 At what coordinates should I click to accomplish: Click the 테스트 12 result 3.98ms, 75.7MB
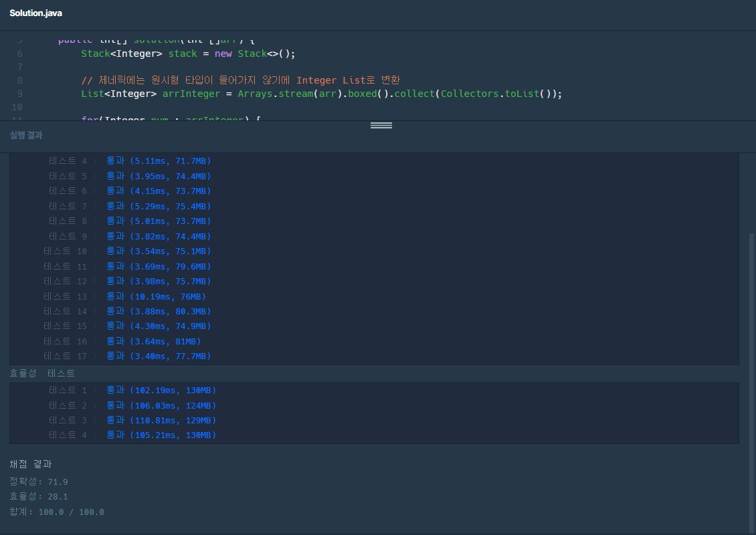(159, 281)
